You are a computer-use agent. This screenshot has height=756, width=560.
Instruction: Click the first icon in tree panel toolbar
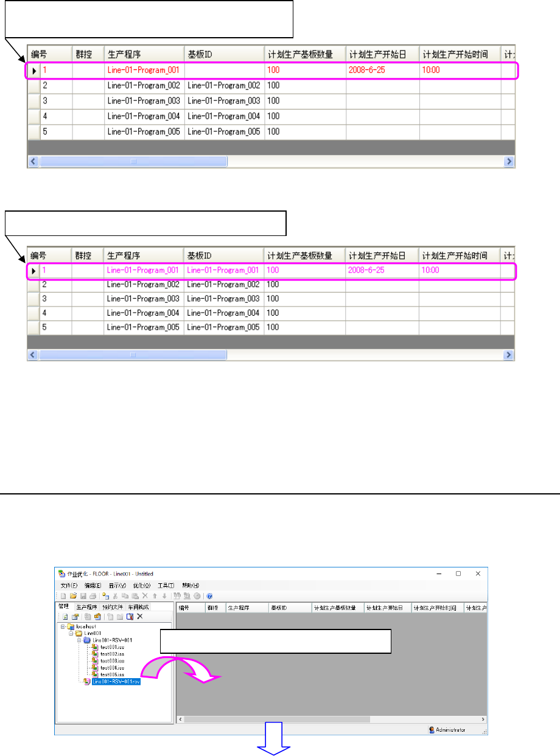(x=65, y=617)
